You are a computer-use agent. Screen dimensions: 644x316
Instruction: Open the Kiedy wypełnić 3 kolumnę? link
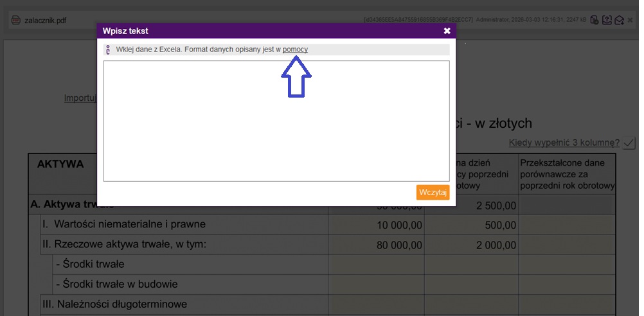(x=564, y=143)
